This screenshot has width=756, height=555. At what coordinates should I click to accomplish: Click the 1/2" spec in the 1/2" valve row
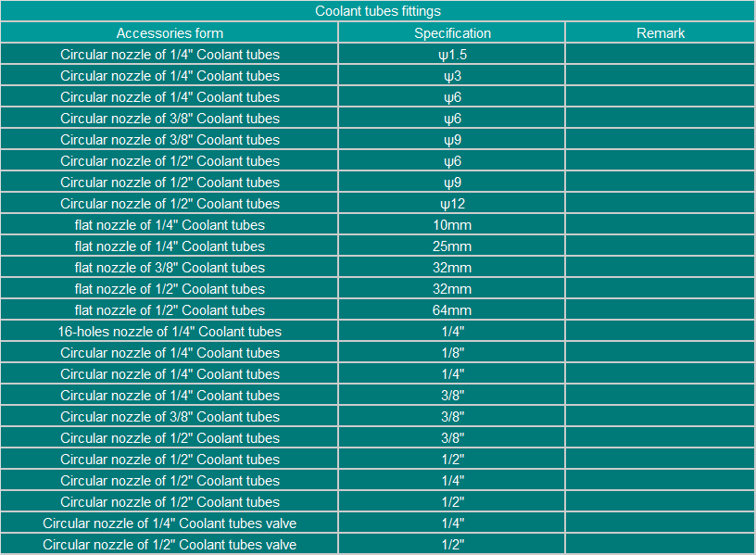452,545
